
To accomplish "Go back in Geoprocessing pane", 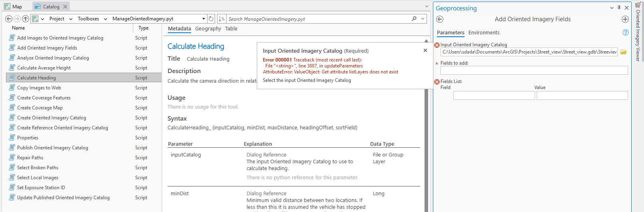I will click(x=440, y=19).
